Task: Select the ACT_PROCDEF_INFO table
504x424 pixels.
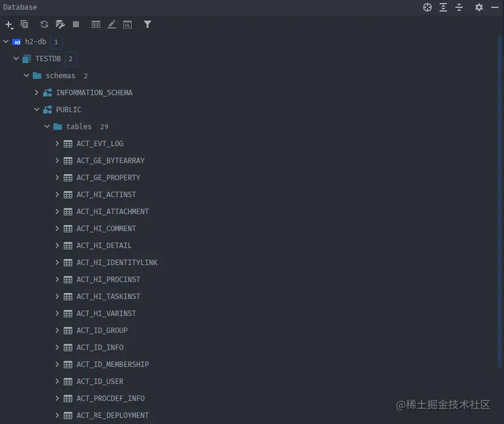Action: (111, 399)
